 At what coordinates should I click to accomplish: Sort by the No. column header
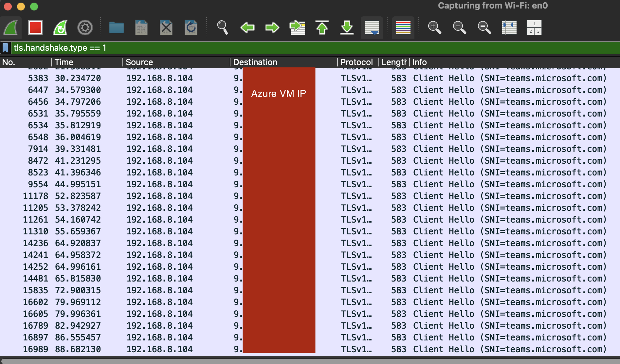pyautogui.click(x=26, y=62)
